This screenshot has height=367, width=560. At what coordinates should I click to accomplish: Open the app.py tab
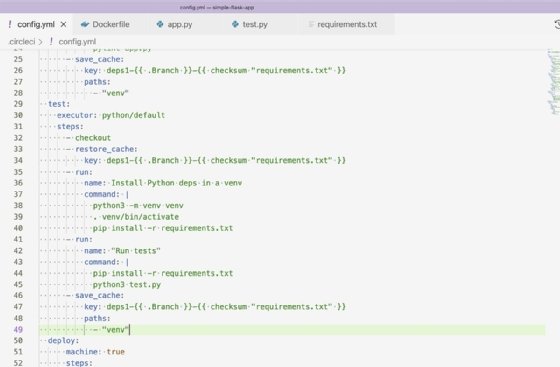coord(180,24)
